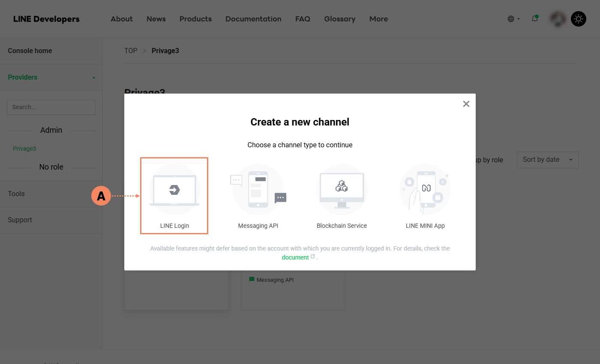Go to Console home

pos(30,51)
